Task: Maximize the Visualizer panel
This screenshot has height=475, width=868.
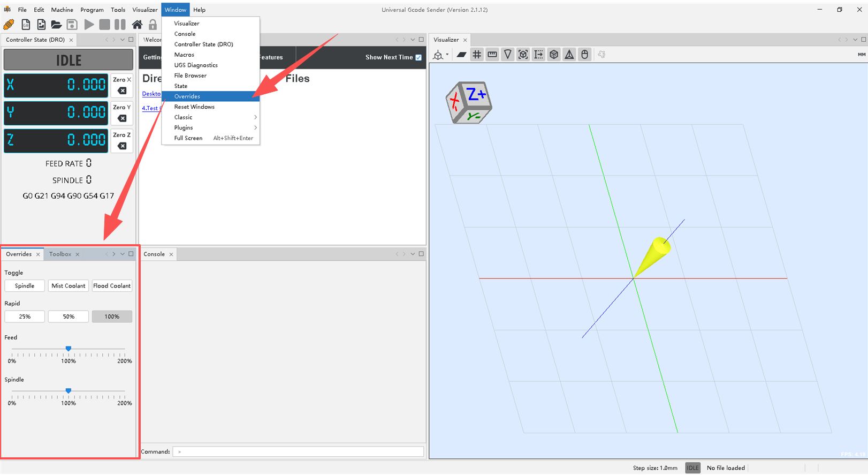Action: coord(863,40)
